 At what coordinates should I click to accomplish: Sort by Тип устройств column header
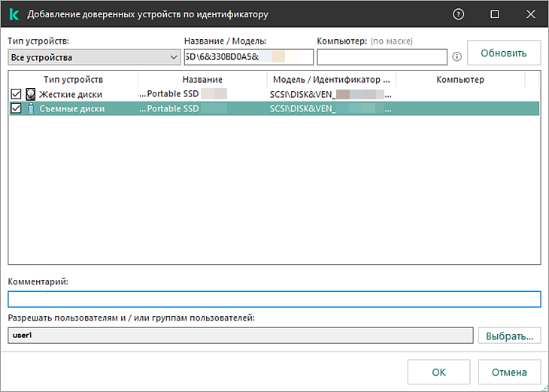click(x=73, y=80)
